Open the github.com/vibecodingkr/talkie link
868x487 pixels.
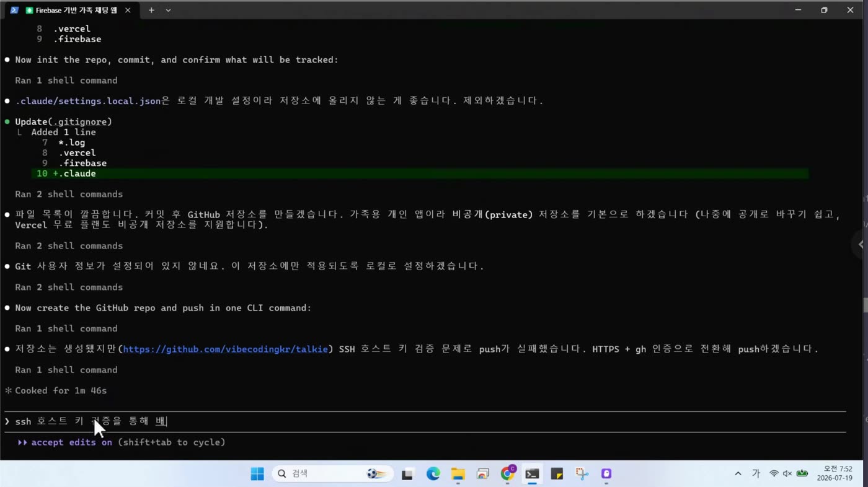point(226,349)
